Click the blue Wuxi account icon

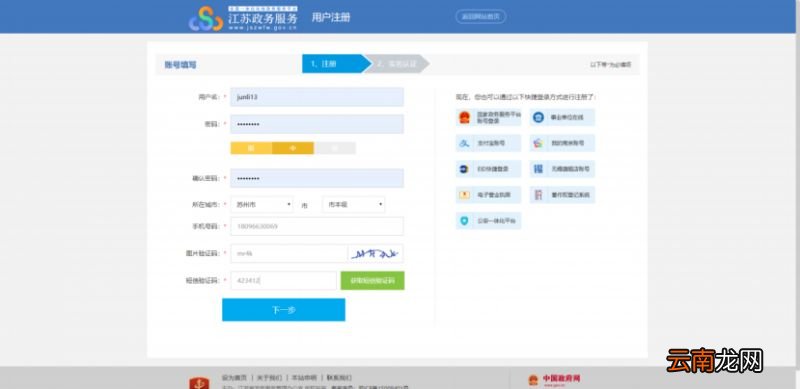pos(538,169)
